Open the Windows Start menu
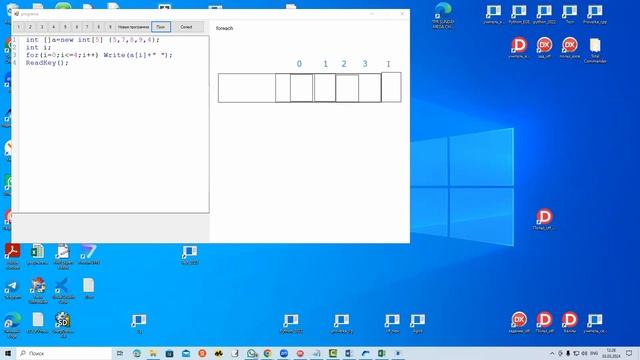The width and height of the screenshot is (640, 360). point(8,353)
